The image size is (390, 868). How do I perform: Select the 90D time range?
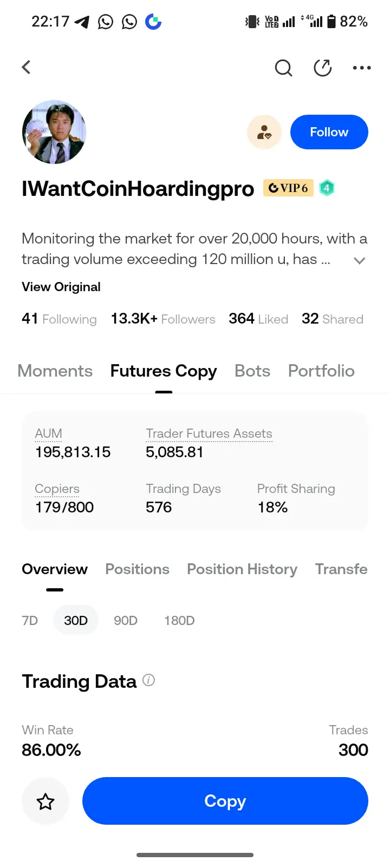click(x=126, y=621)
